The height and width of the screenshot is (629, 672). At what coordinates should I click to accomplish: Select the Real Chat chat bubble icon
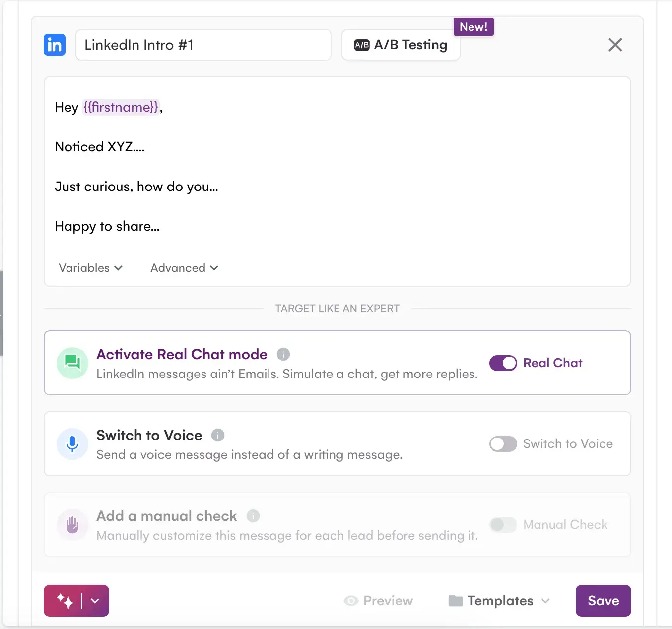coord(72,363)
